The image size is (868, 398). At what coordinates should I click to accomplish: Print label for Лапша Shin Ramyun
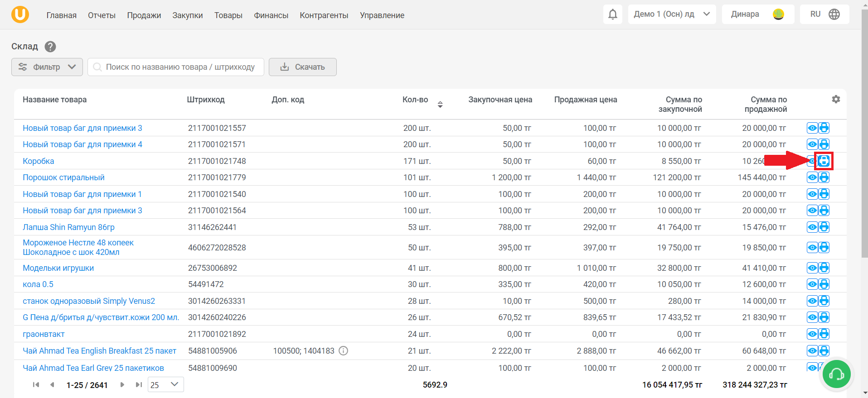(824, 227)
